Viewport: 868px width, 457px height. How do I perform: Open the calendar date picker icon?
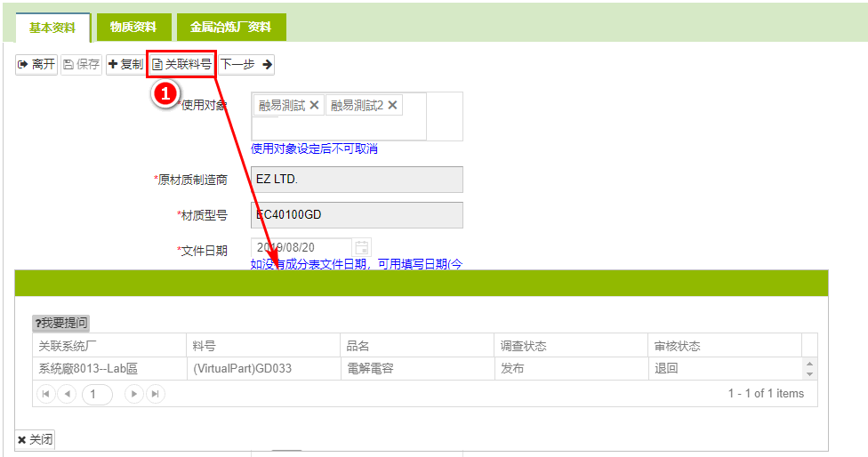tap(362, 247)
